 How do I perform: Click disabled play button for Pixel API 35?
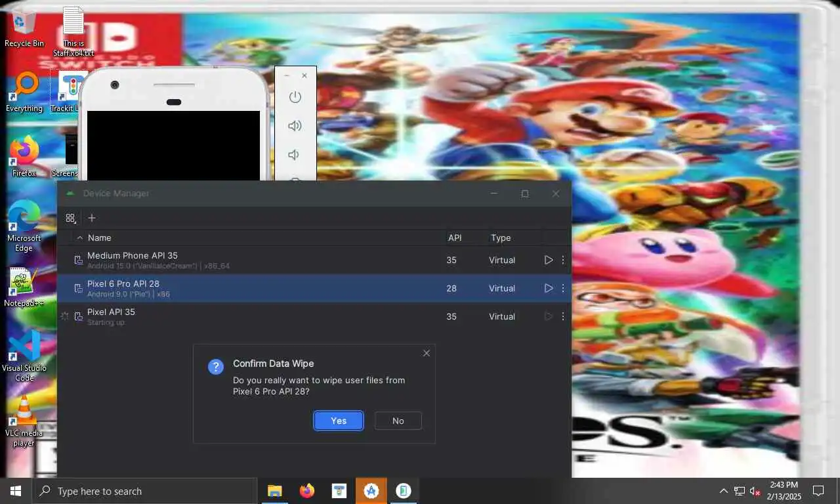[549, 316]
